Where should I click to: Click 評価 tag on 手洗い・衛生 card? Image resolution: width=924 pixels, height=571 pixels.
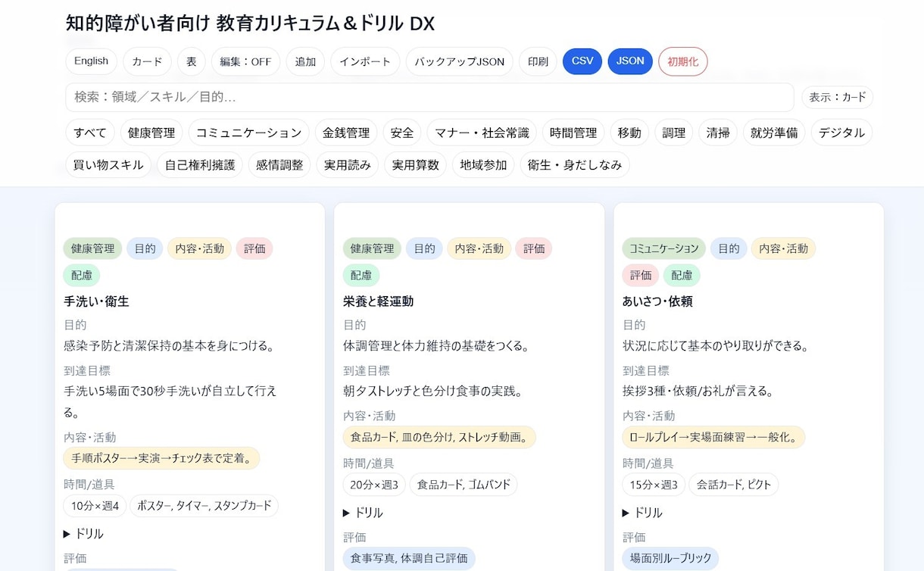pyautogui.click(x=254, y=248)
